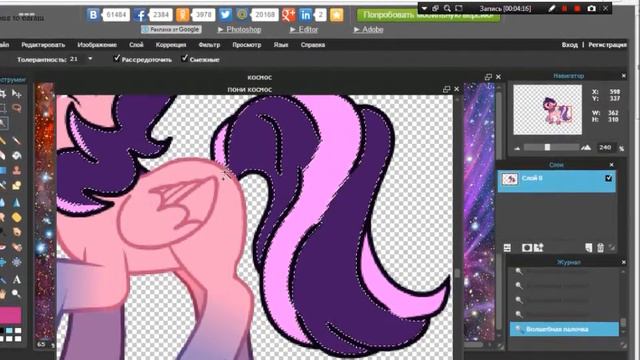Open the tolerance value dropdown arrow
The height and width of the screenshot is (360, 640).
90,59
